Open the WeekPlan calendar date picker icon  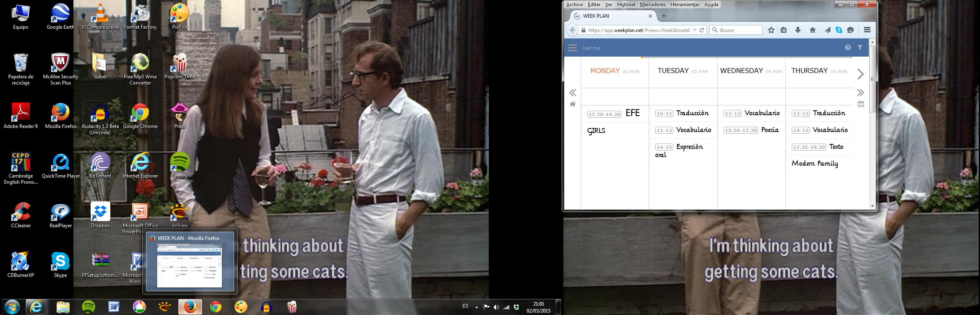pos(861,104)
